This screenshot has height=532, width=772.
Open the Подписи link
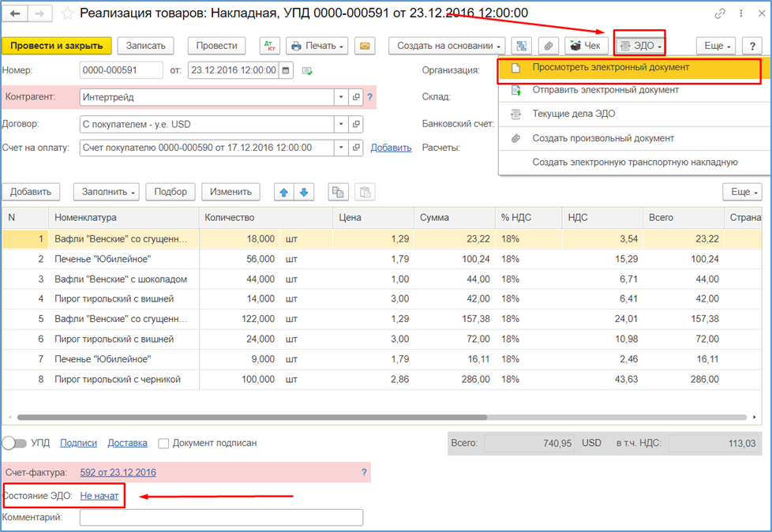point(78,443)
